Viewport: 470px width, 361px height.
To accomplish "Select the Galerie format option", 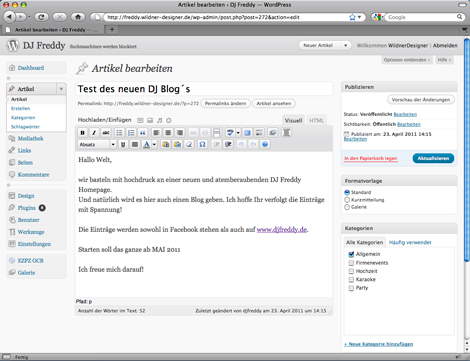I will point(347,207).
